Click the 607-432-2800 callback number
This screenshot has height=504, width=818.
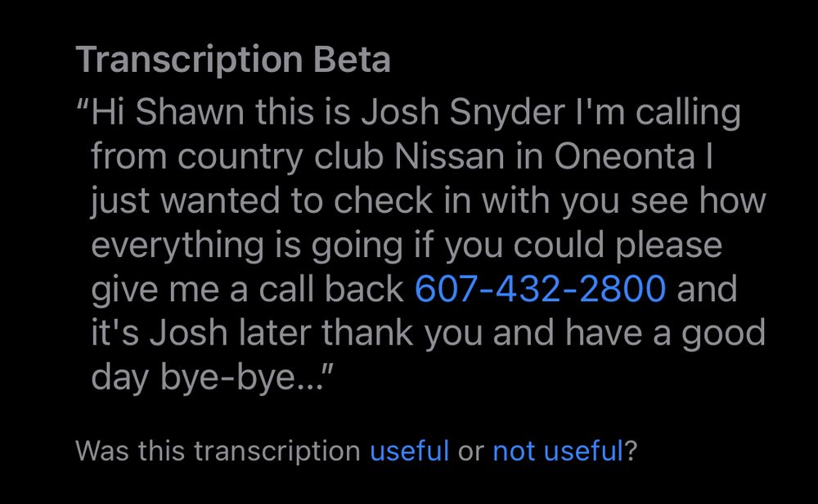pyautogui.click(x=540, y=288)
